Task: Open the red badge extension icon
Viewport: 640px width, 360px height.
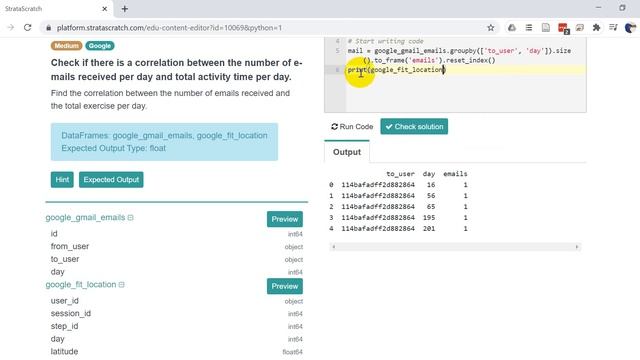Action: [563, 28]
